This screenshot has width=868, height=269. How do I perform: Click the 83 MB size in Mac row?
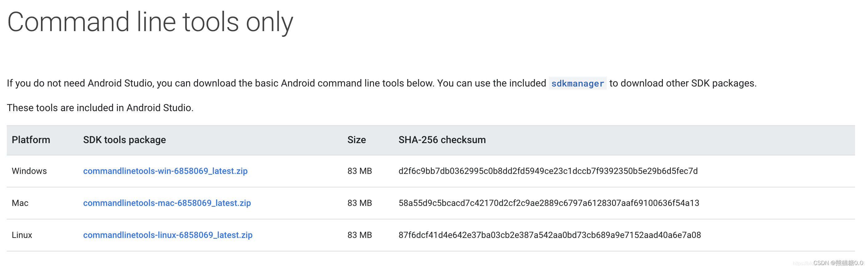[359, 203]
